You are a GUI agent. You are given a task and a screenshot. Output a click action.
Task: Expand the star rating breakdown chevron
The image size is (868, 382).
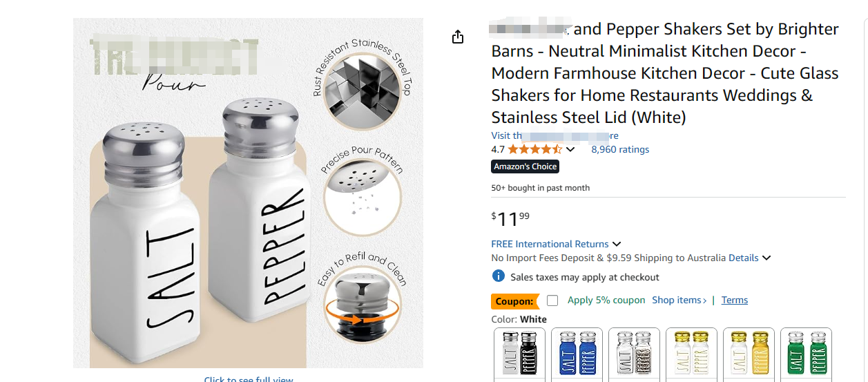tap(570, 149)
